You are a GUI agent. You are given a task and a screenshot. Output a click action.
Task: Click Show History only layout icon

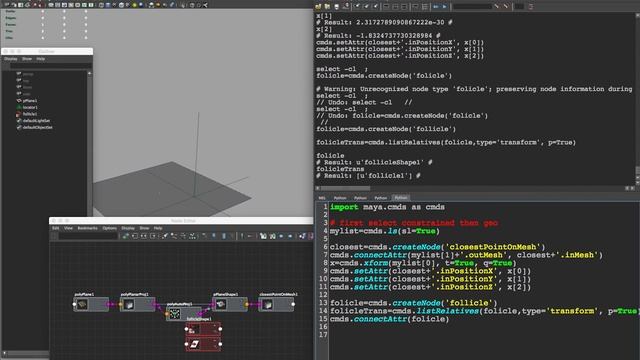tap(386, 7)
